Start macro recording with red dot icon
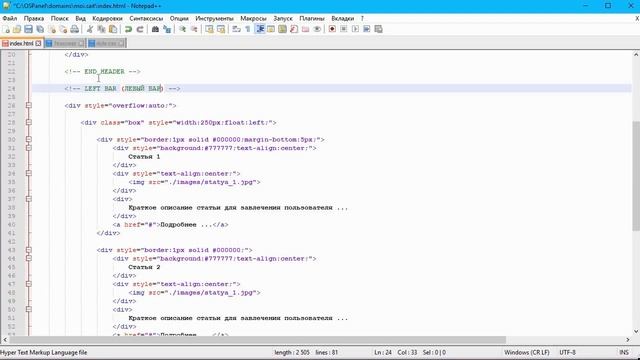Screen dimensions: 640x360 pos(332,29)
